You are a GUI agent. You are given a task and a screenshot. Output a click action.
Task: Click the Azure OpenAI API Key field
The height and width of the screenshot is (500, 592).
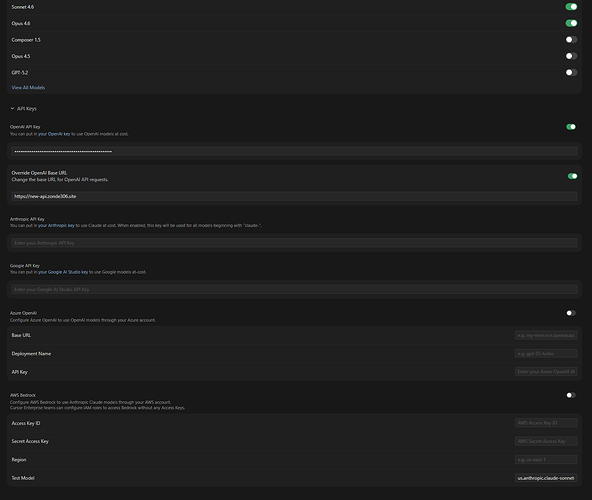click(546, 372)
